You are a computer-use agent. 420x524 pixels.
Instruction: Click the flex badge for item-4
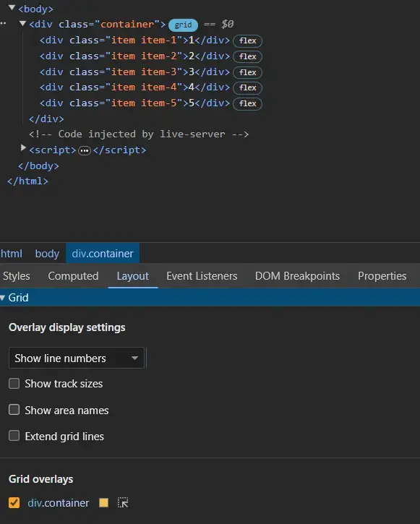247,87
